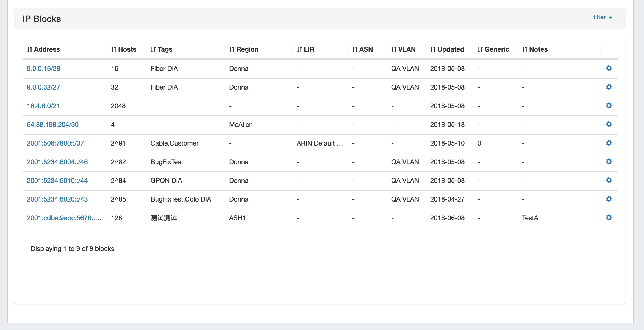This screenshot has width=644, height=330.
Task: Sort blocks by Updated date
Action: click(x=447, y=49)
